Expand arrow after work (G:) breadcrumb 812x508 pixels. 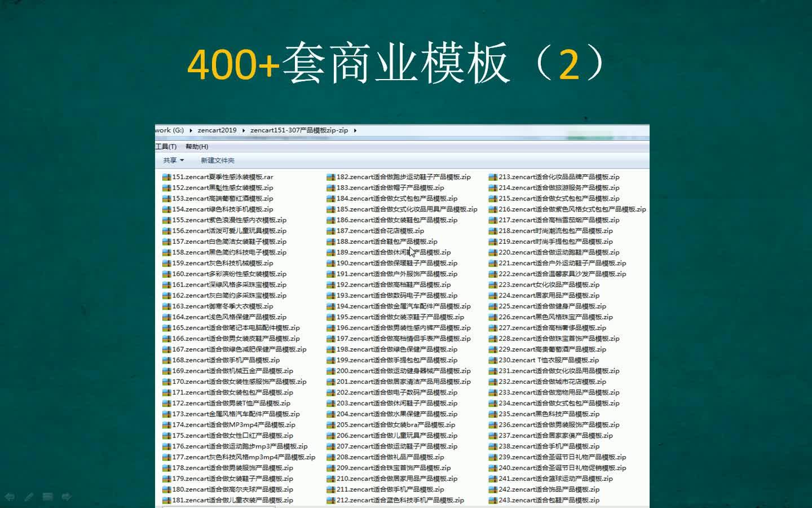[191, 130]
